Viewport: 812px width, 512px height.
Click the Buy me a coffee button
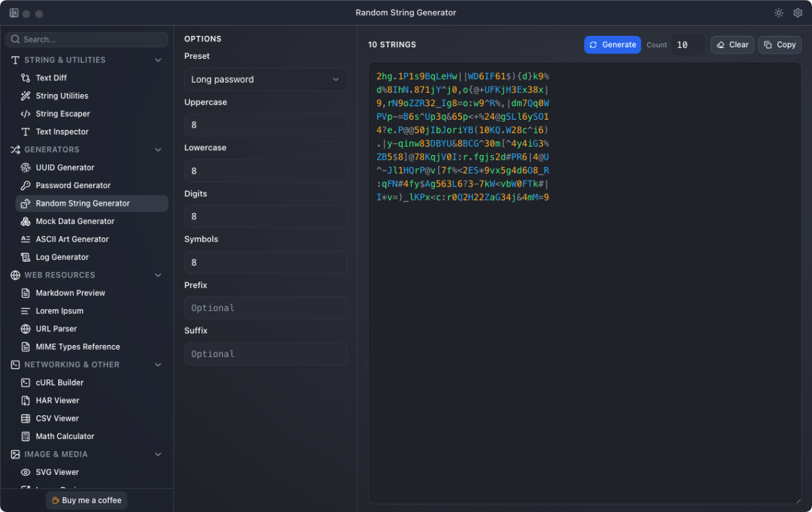86,500
